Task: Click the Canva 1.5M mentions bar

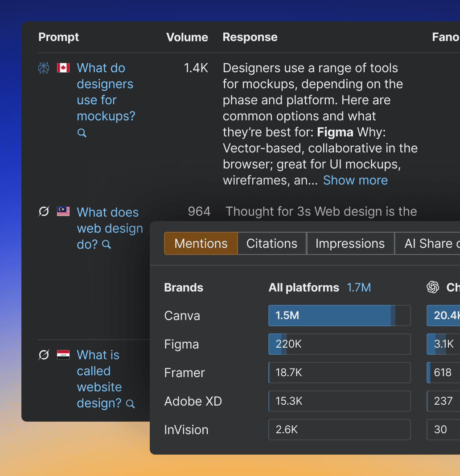Action: tap(340, 316)
